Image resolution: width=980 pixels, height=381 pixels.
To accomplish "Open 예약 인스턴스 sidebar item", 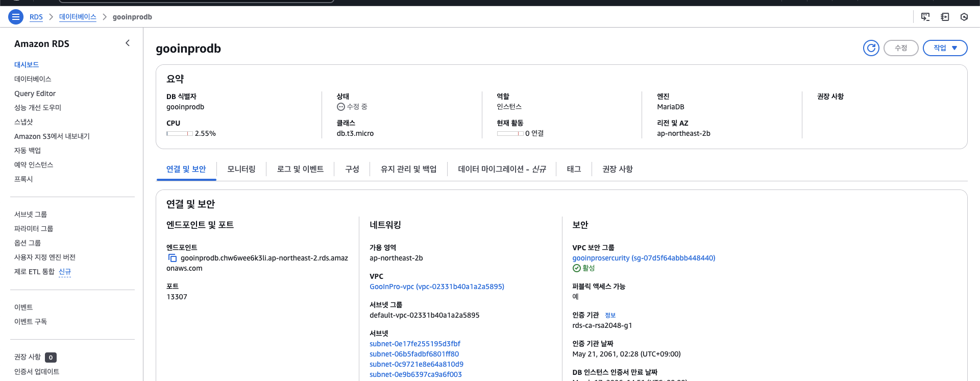I will (34, 165).
